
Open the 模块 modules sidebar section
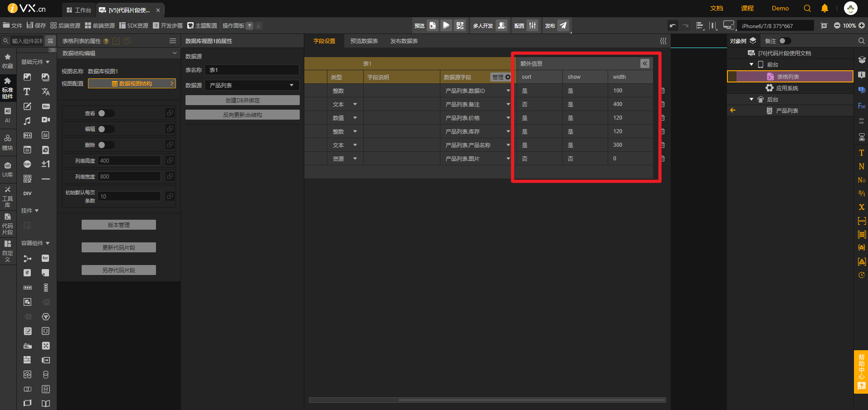coord(8,142)
